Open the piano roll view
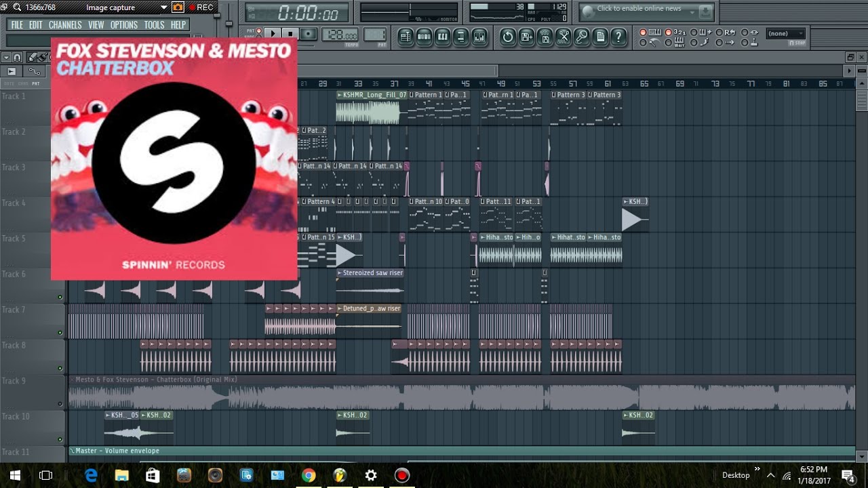 (443, 37)
